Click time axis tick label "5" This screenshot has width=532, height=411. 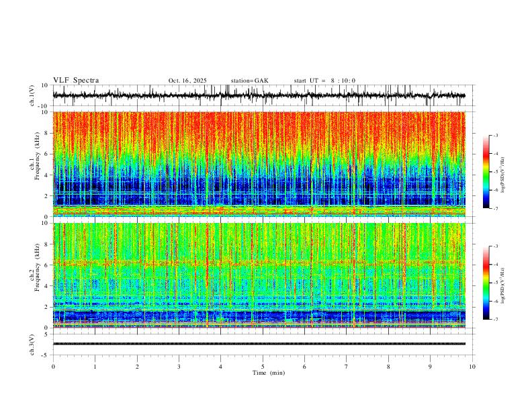263,367
